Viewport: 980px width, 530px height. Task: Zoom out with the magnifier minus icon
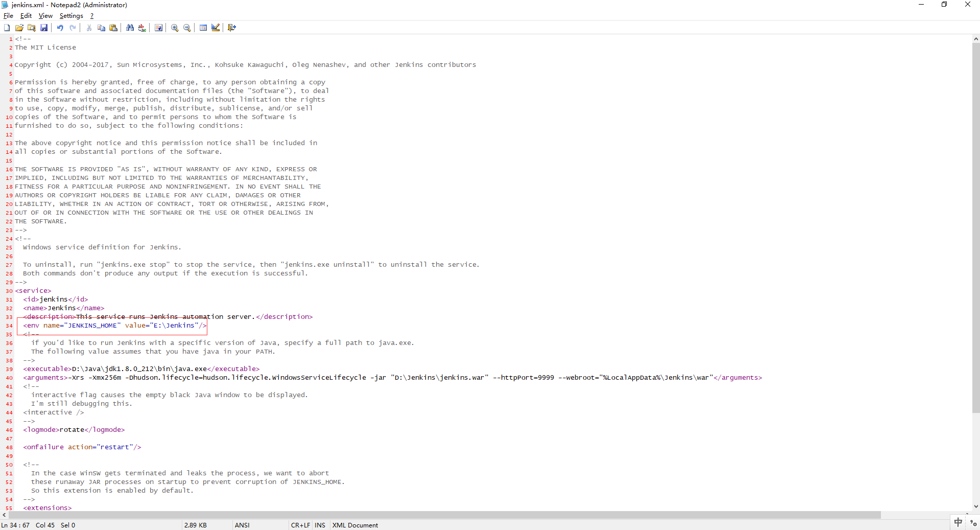(x=187, y=28)
